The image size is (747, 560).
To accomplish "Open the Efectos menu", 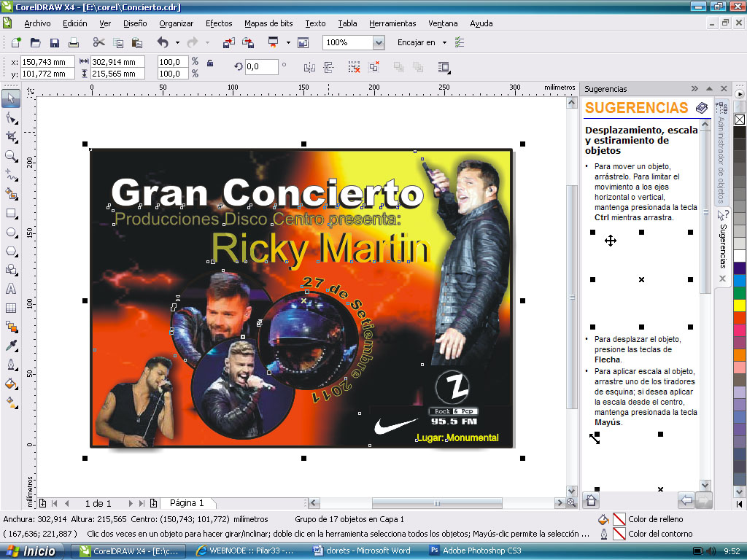I will point(219,23).
